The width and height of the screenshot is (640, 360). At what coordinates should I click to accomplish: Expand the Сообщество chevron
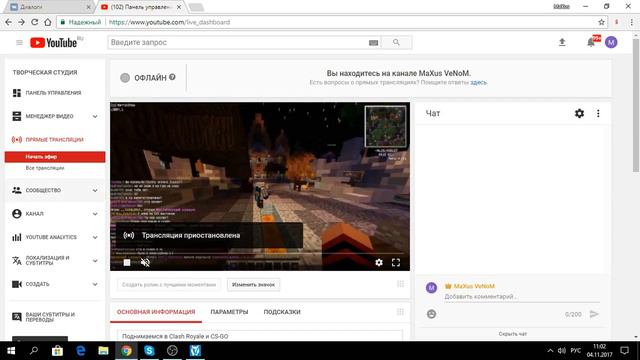pos(95,190)
